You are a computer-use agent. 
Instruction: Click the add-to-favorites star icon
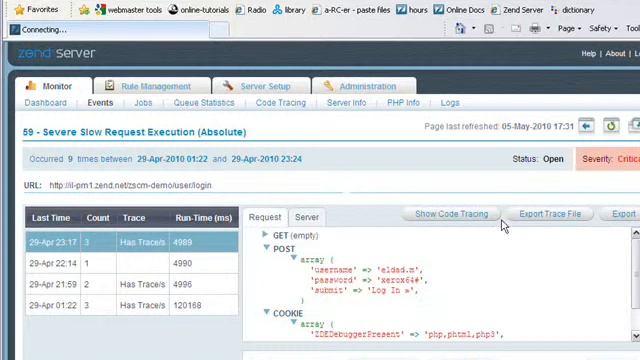click(x=84, y=10)
